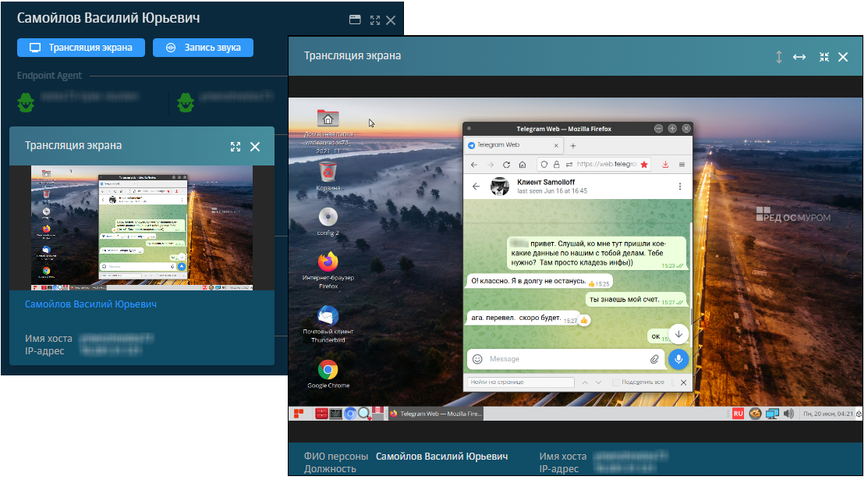The width and height of the screenshot is (868, 480).
Task: Open the emoji picker smiley icon
Action: coord(477,359)
